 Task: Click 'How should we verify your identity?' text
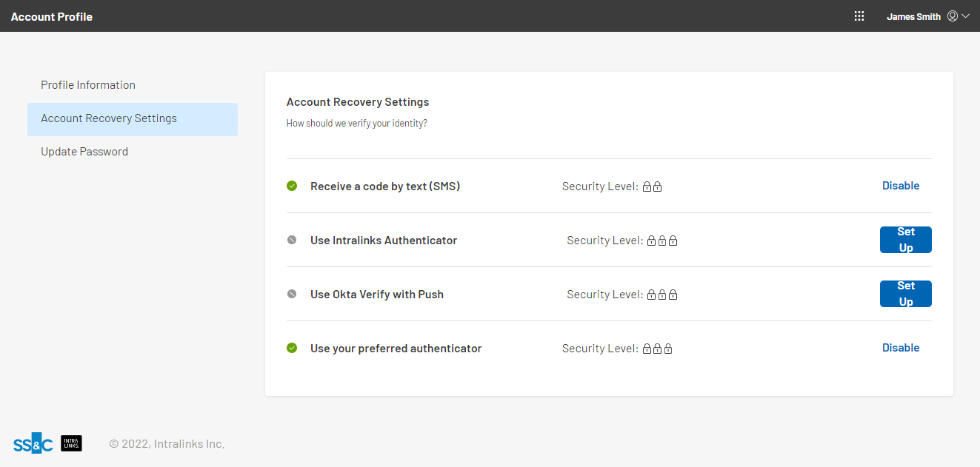(357, 124)
